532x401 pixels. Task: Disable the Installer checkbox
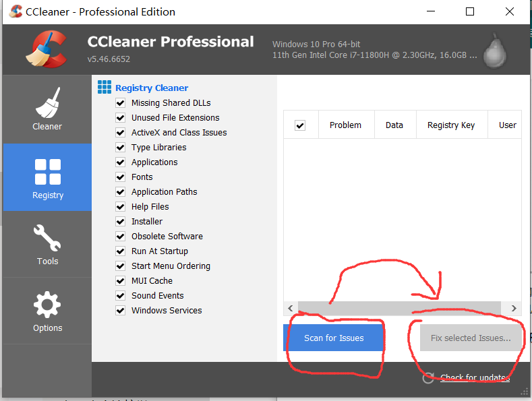(121, 222)
